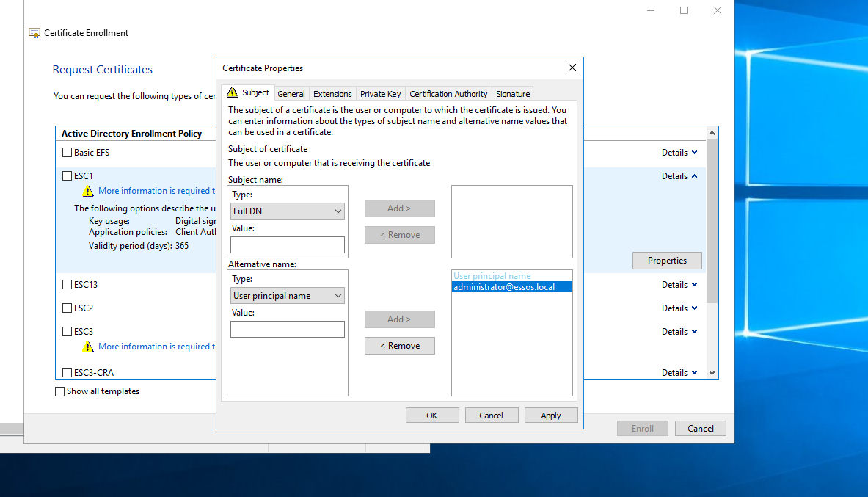Viewport: 868px width, 497px height.
Task: Expand Details for the ESC3-CRA row
Action: (x=679, y=373)
